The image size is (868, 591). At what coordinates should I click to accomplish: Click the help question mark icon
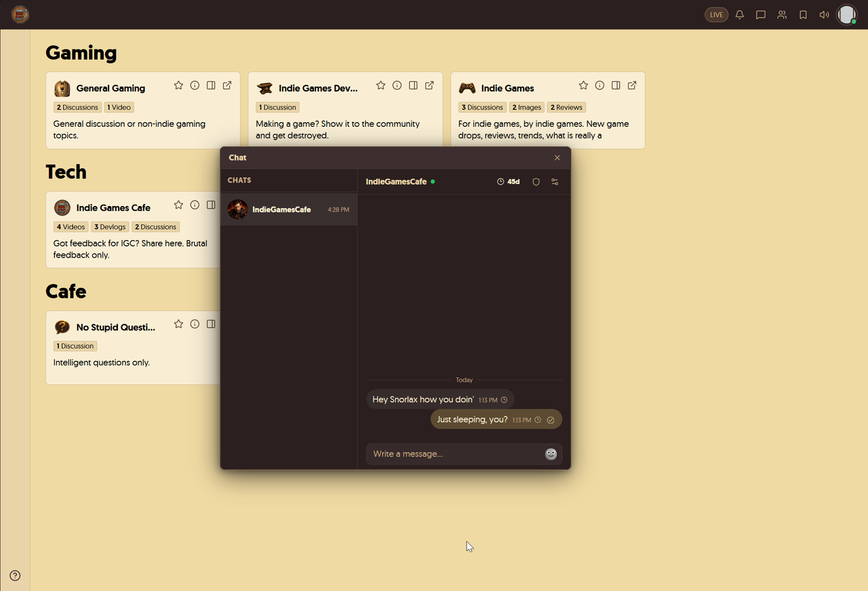point(15,575)
